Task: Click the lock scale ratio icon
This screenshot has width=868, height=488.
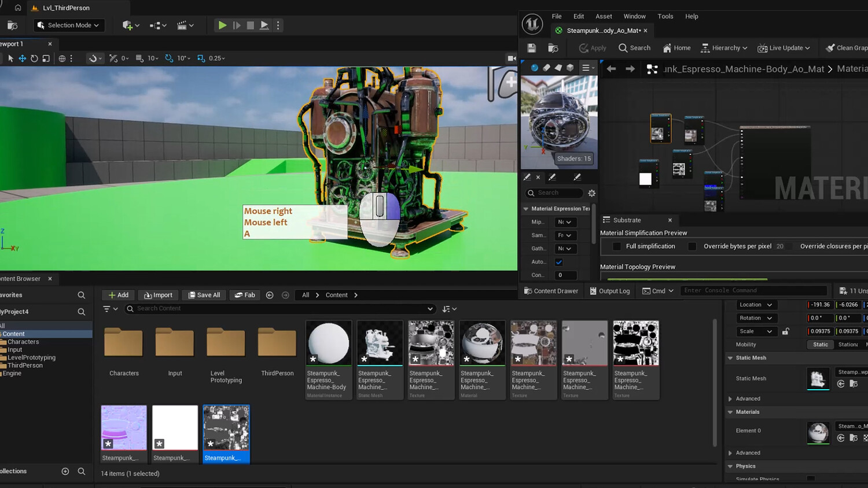Action: coord(785,331)
